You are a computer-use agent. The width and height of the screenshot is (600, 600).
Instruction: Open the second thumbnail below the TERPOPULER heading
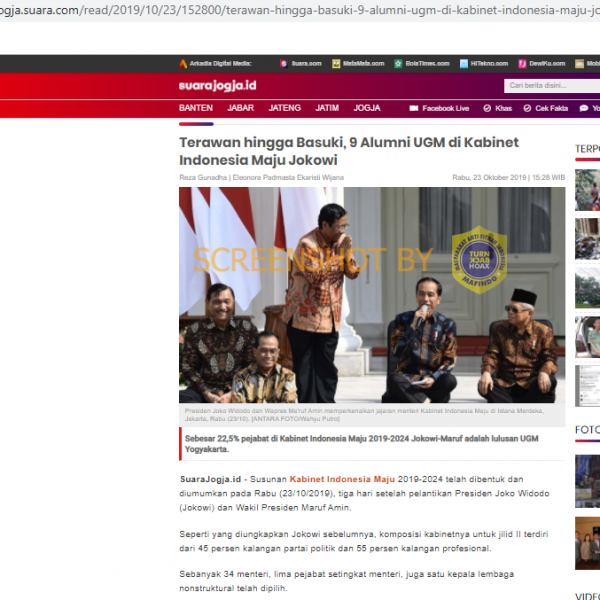pyautogui.click(x=587, y=239)
